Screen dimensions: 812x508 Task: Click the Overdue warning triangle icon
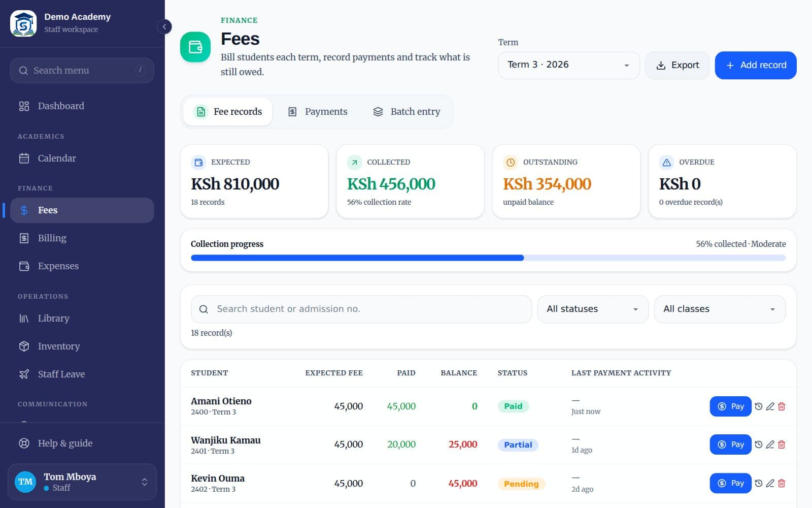[x=666, y=163]
